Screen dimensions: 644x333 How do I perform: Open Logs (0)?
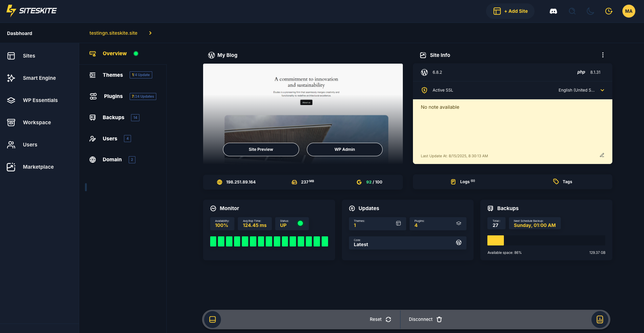click(463, 182)
